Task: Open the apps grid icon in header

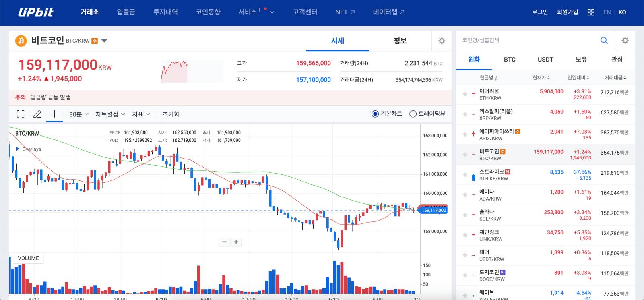Action: [x=591, y=12]
